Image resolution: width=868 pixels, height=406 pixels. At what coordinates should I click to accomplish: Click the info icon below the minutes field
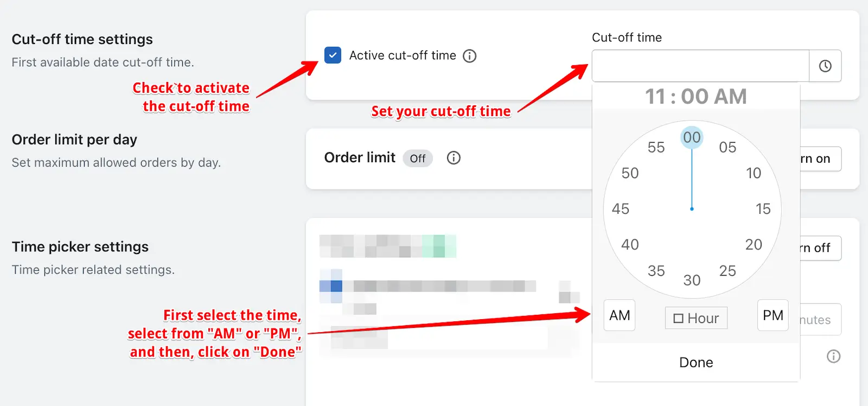coord(833,356)
